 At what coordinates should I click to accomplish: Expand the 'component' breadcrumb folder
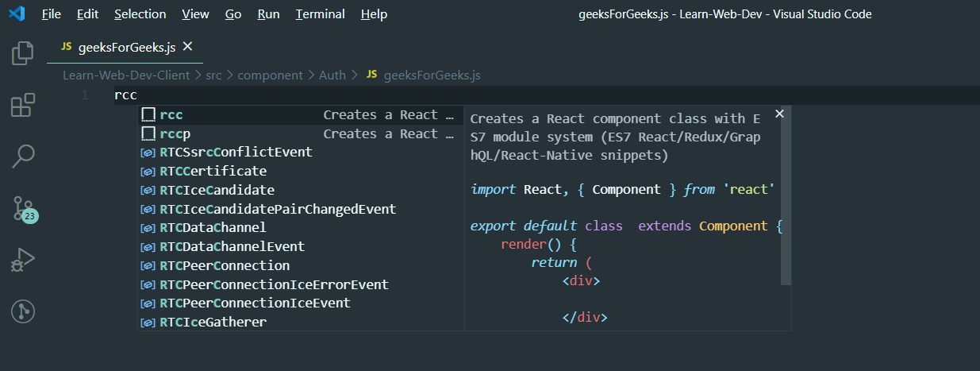pyautogui.click(x=270, y=75)
